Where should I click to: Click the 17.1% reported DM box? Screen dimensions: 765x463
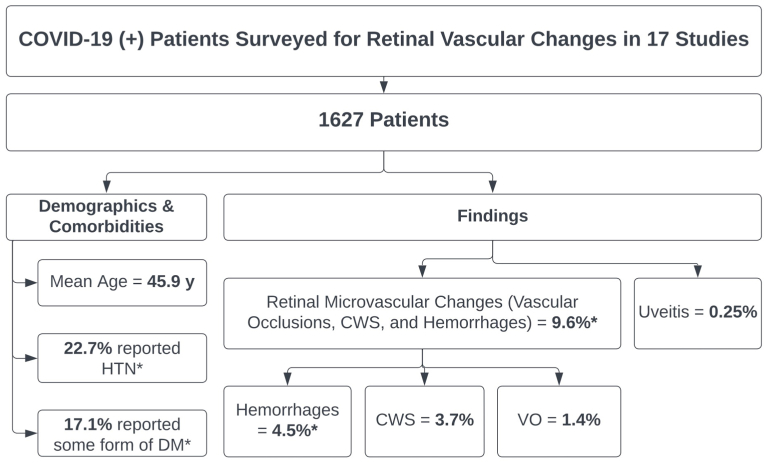coord(123,432)
